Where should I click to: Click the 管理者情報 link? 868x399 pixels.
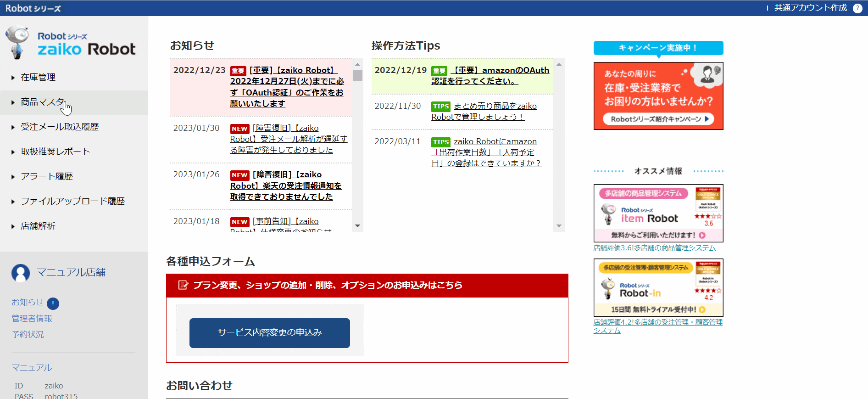[x=32, y=319]
